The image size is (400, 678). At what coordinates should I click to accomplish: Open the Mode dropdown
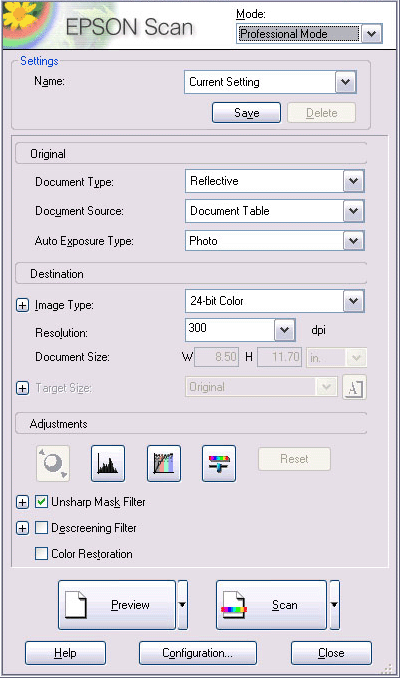point(372,34)
